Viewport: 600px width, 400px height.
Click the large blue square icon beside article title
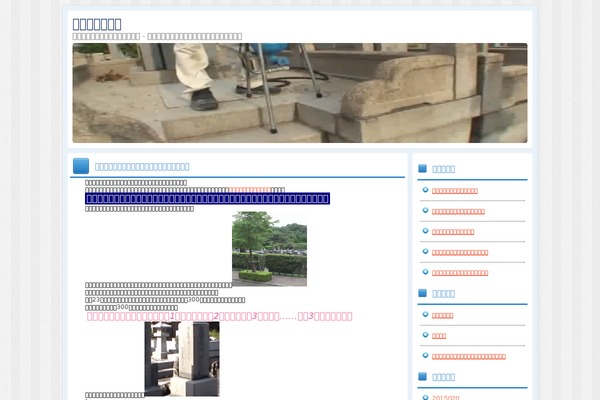(x=81, y=166)
